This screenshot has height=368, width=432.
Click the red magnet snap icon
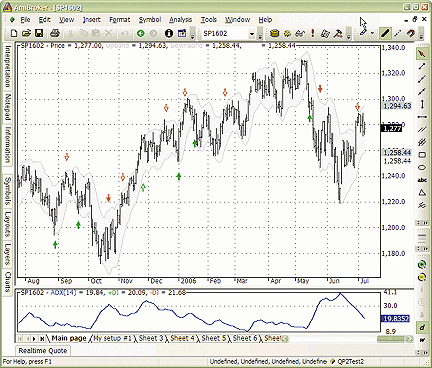[411, 33]
